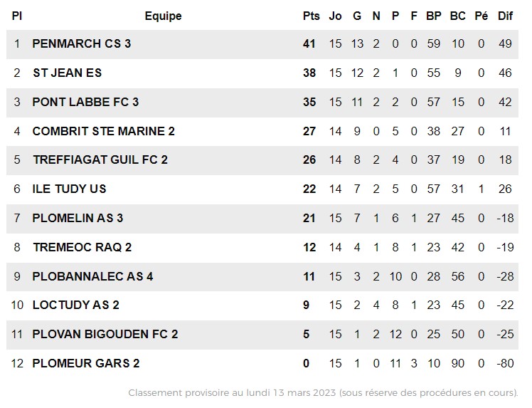Click LOCTUDY AS 2 team name
This screenshot has height=408, width=532.
click(x=76, y=305)
